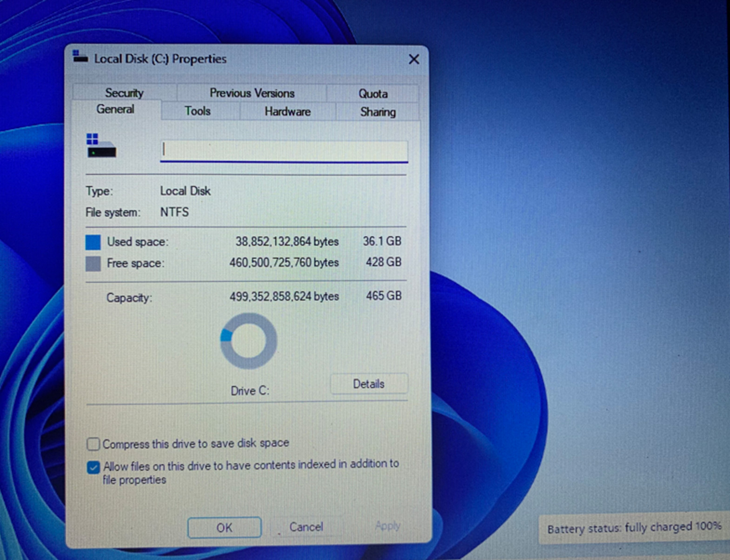Go to the Sharing tab
The height and width of the screenshot is (560, 730).
click(378, 112)
